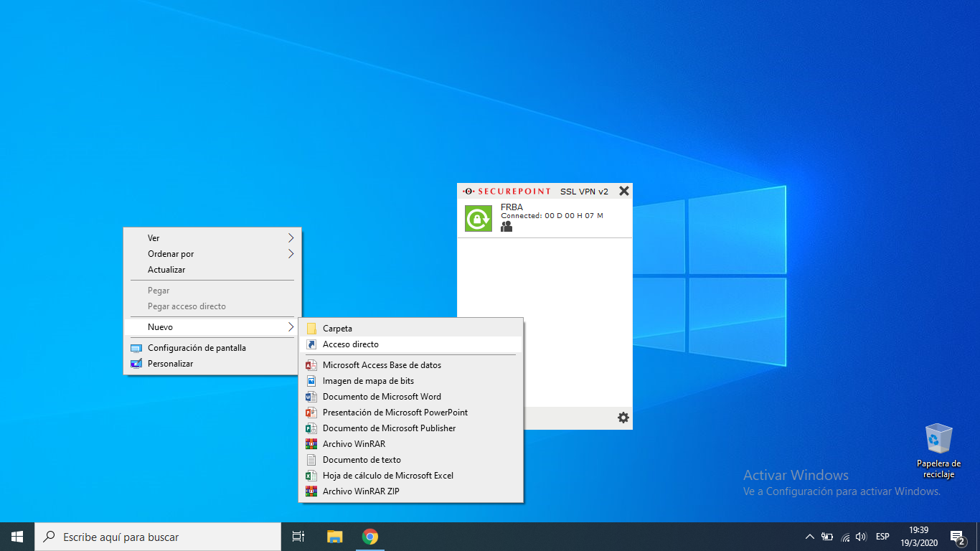Open the Windows Start menu
Viewport: 980px width, 551px height.
click(17, 537)
